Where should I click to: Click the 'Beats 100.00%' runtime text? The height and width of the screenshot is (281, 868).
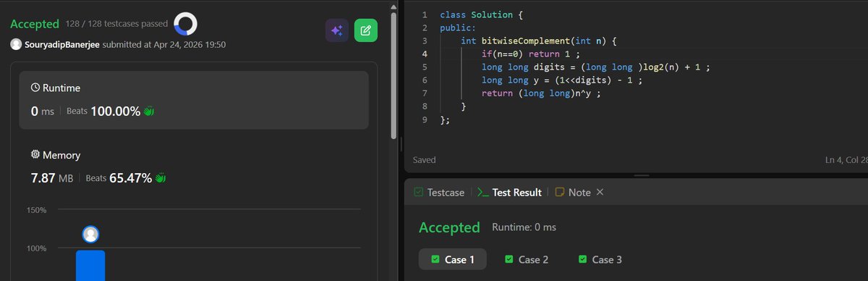point(103,111)
